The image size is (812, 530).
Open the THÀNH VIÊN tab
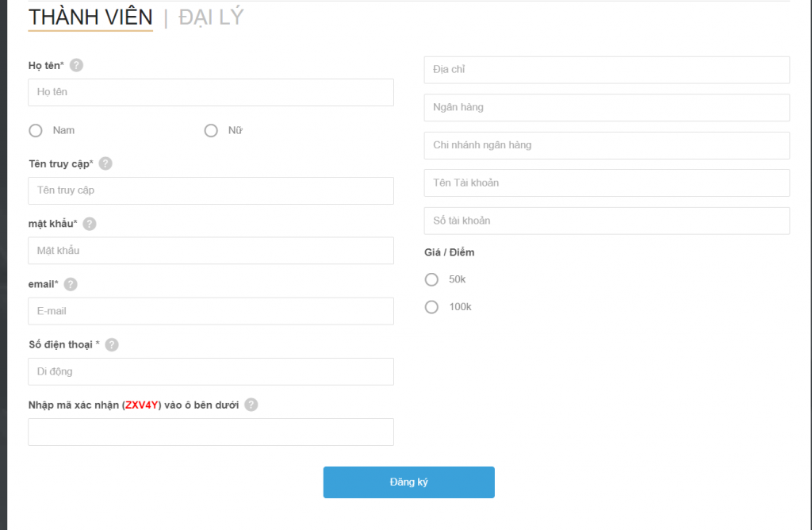click(90, 17)
